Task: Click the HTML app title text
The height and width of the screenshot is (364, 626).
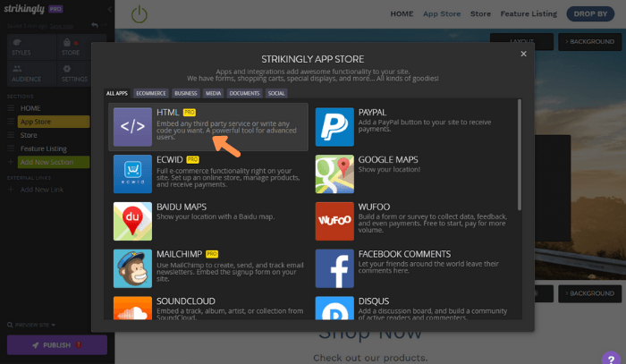Action: pyautogui.click(x=168, y=113)
